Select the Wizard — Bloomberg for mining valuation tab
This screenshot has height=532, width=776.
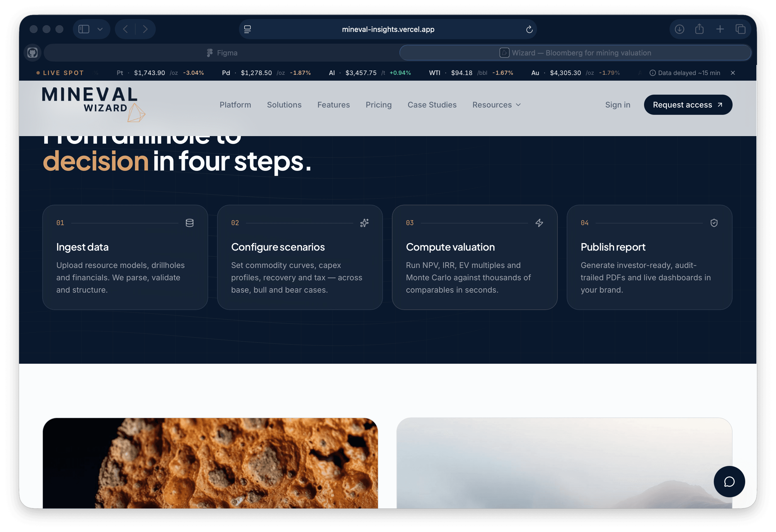[575, 53]
